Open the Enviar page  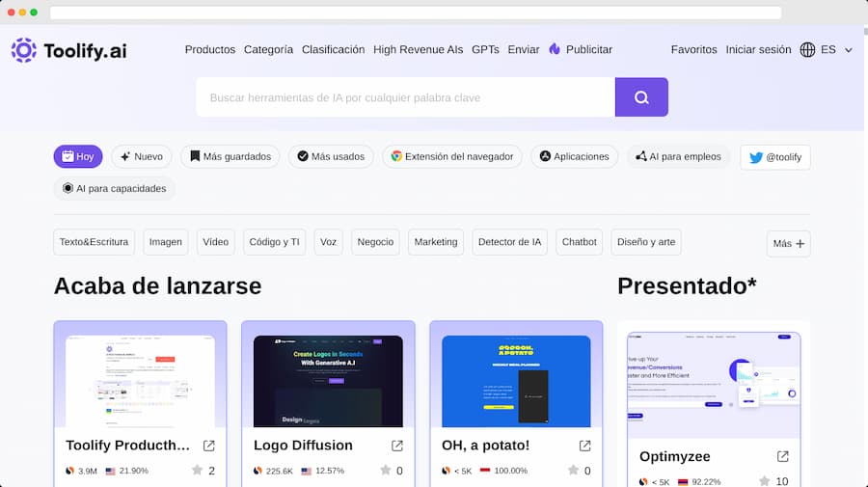coord(524,50)
